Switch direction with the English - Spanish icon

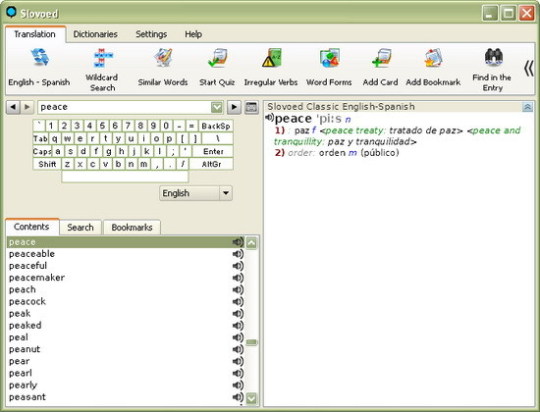(39, 68)
